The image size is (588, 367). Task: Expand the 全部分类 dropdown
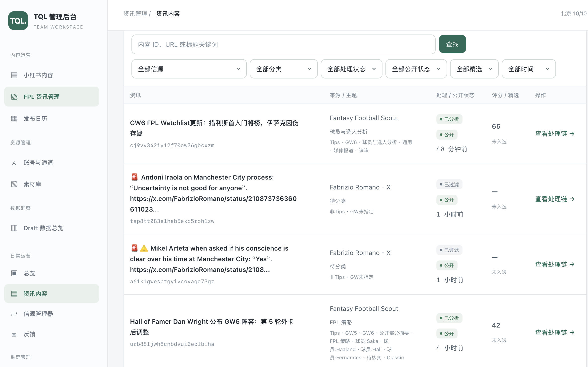click(x=284, y=69)
